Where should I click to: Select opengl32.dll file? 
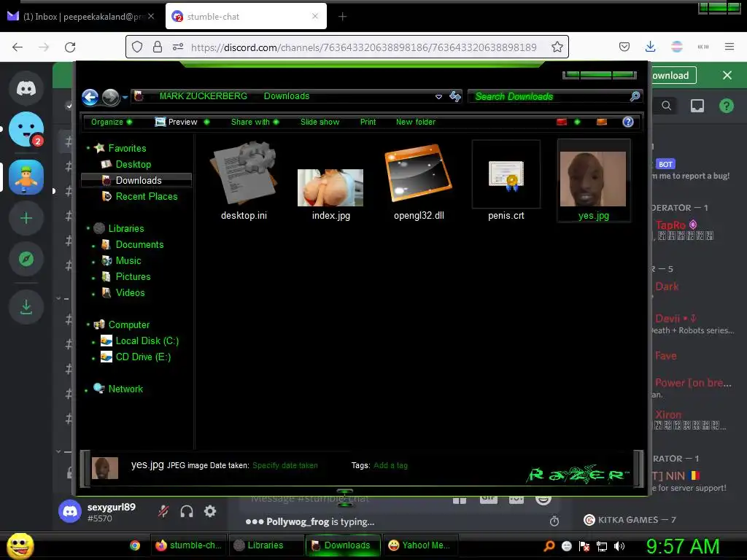pyautogui.click(x=419, y=181)
